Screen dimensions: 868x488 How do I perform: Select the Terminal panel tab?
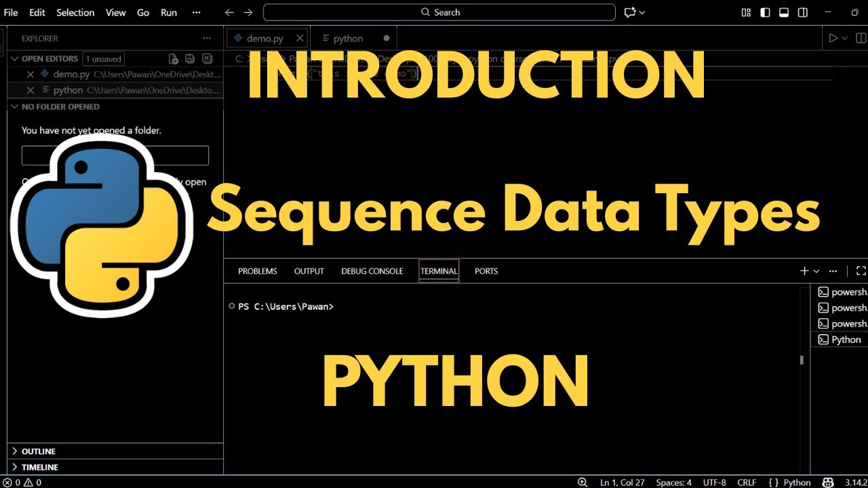439,271
